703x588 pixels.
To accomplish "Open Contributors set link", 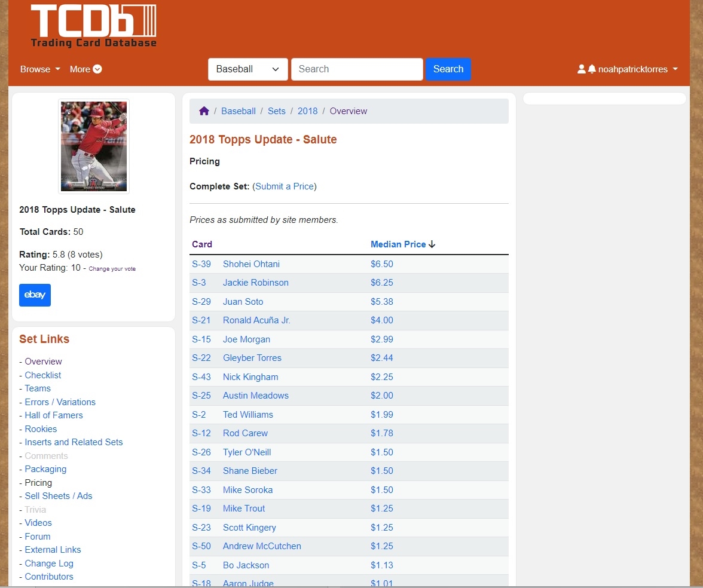I will (x=49, y=576).
